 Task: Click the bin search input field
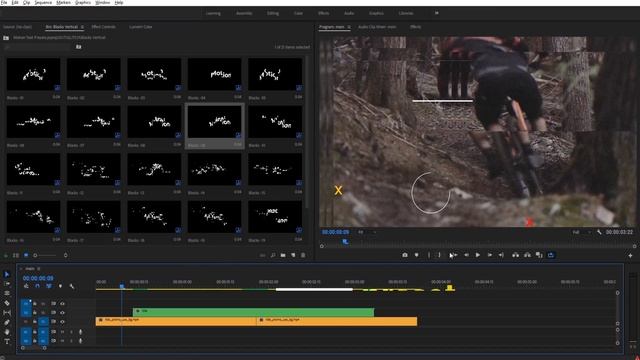tap(38, 47)
